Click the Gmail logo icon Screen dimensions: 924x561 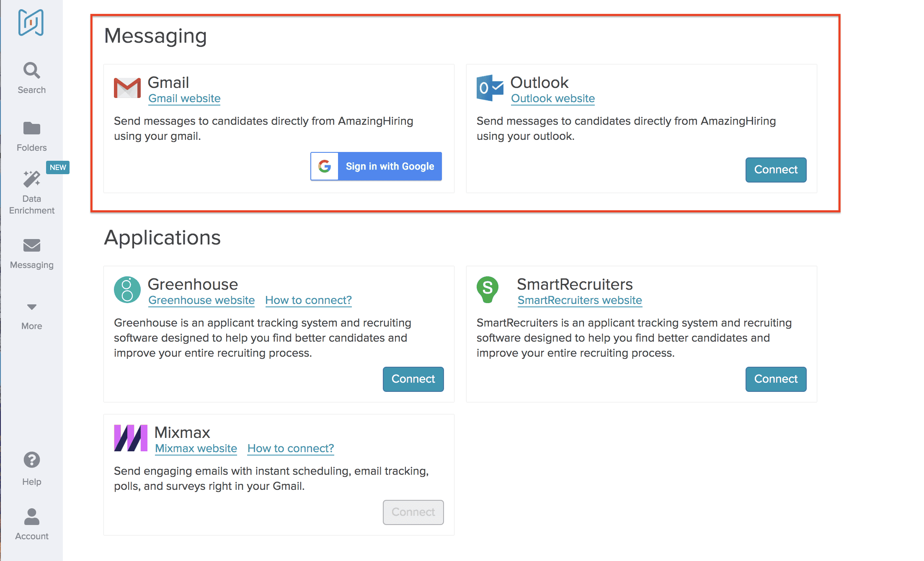pyautogui.click(x=127, y=87)
